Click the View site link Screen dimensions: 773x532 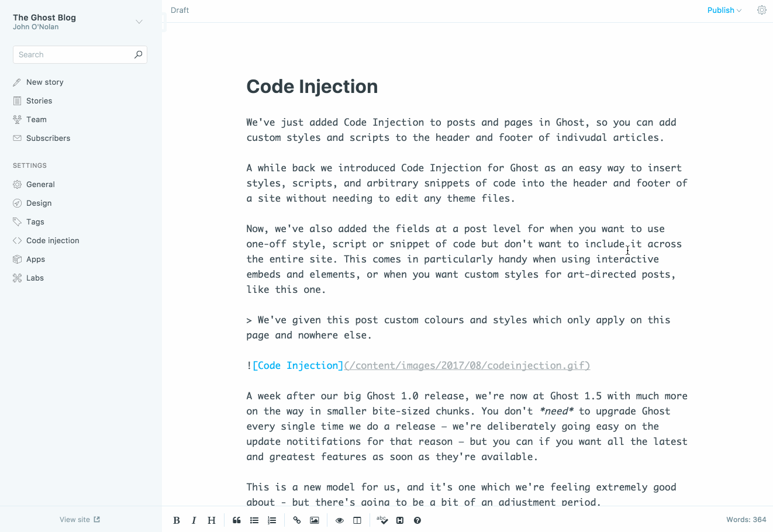coord(80,519)
